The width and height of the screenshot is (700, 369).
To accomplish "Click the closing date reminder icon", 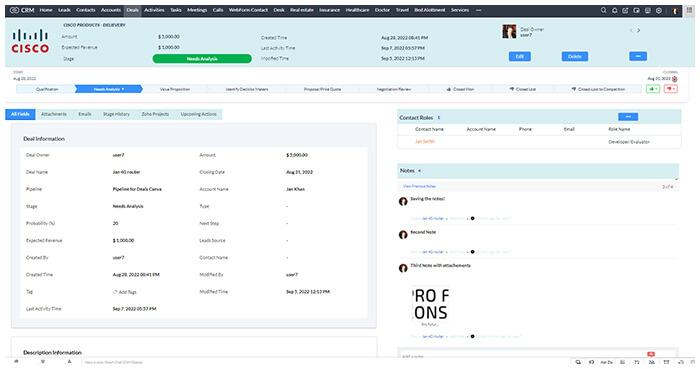I will 675,79.
